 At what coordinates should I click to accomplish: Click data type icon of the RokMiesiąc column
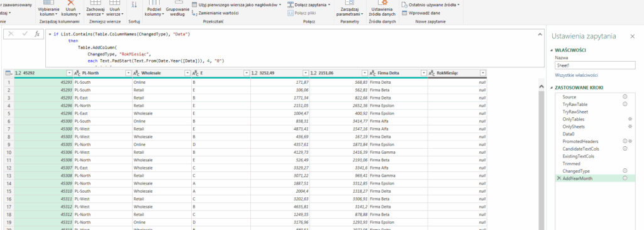point(432,73)
